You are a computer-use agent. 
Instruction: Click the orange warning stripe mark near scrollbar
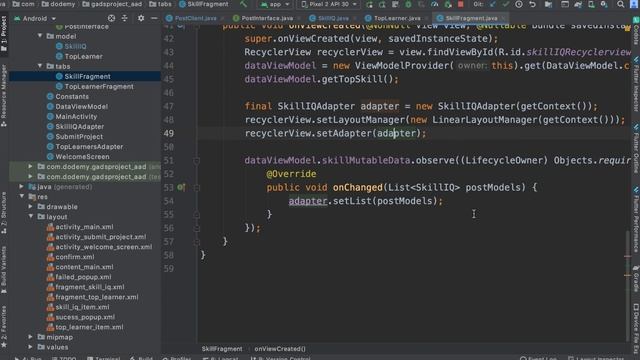click(x=627, y=276)
